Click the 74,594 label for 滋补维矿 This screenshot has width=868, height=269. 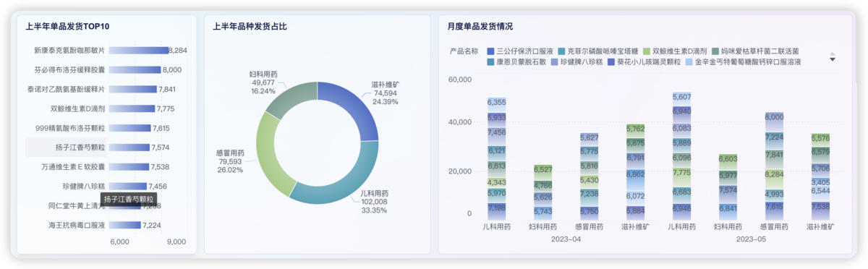tap(385, 93)
